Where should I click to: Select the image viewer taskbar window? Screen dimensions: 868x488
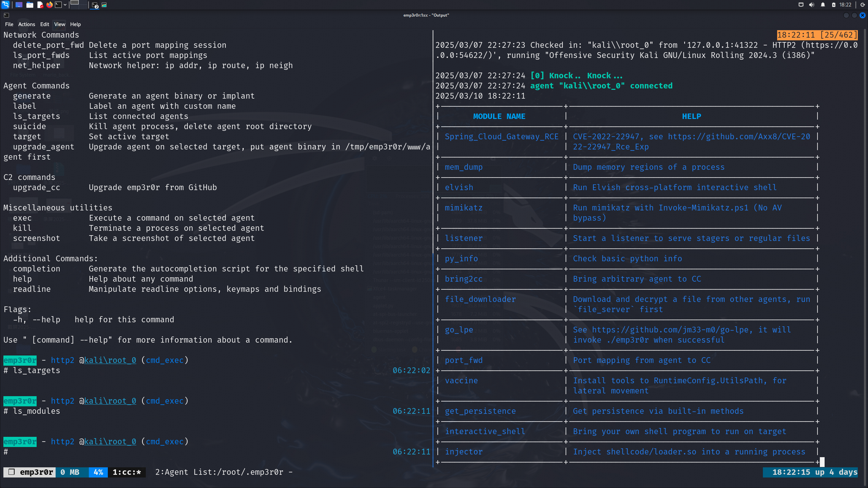(x=104, y=5)
